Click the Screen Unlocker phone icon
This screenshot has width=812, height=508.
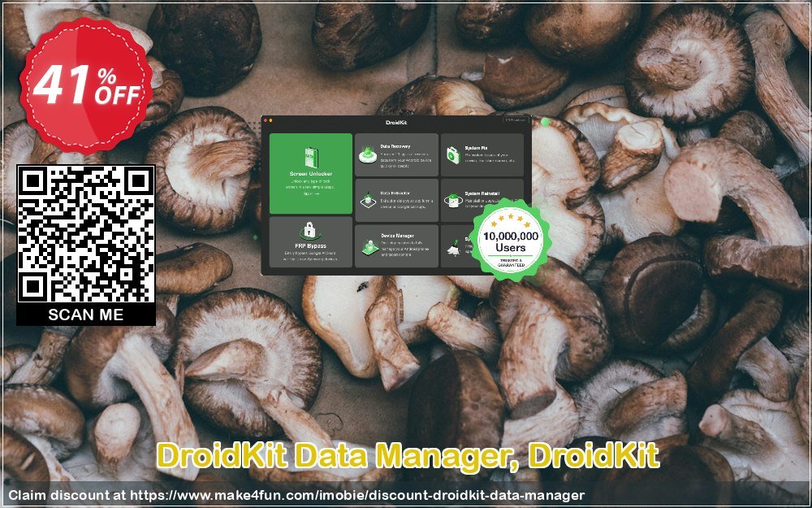[310, 157]
